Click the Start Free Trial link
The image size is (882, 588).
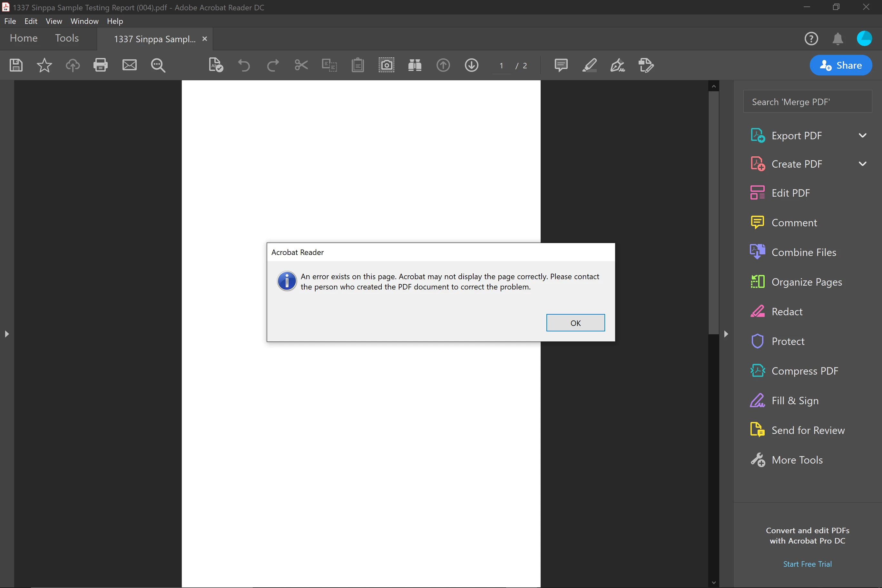pyautogui.click(x=807, y=563)
